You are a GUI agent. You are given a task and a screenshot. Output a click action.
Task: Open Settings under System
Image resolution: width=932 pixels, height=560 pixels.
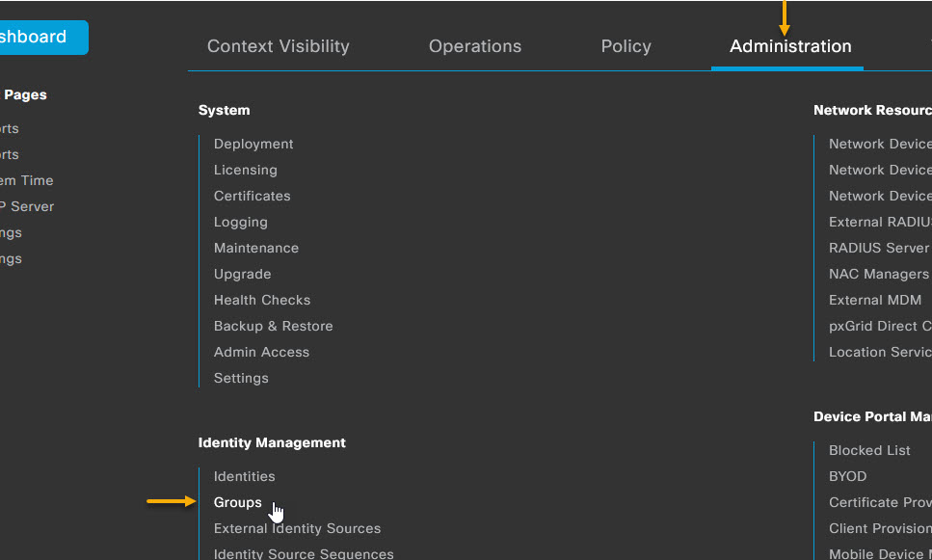point(241,378)
